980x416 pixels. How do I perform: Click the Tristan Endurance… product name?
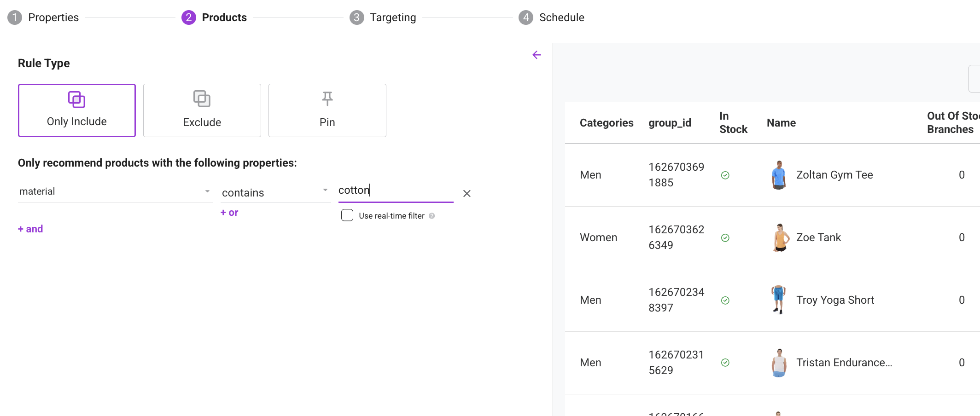[x=844, y=363]
